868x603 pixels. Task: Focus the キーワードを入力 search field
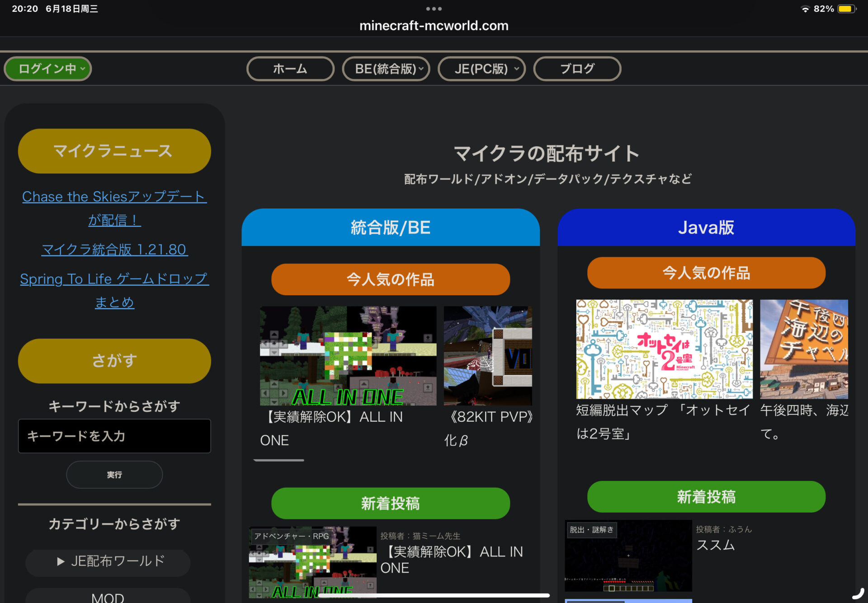tap(114, 436)
